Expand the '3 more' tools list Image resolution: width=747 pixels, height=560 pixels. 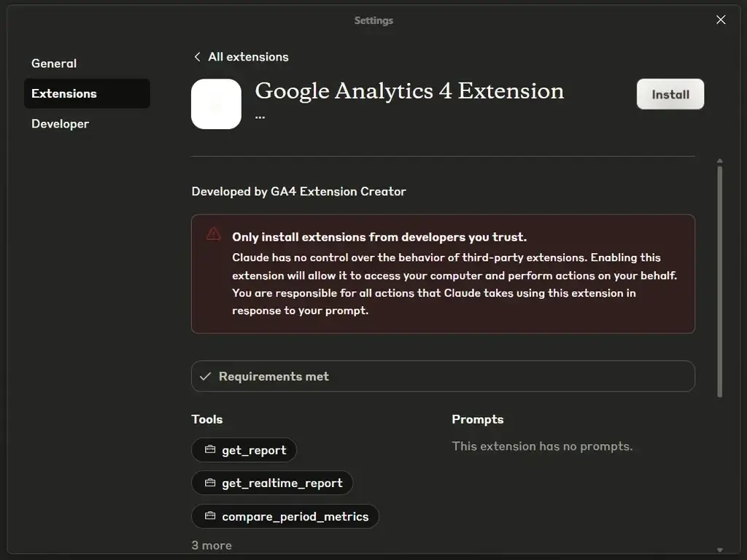[x=212, y=545]
